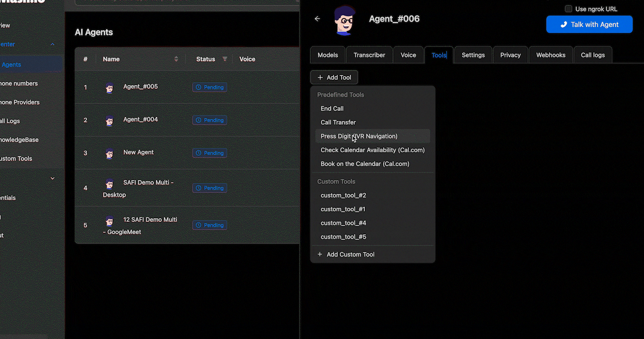Open the Transcriber tab

pyautogui.click(x=369, y=55)
